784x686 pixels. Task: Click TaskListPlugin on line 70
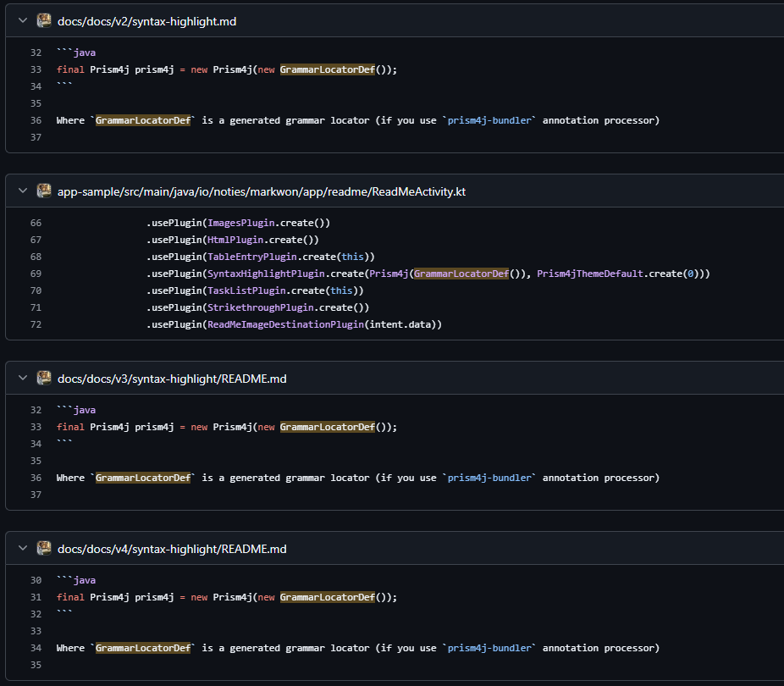tap(246, 290)
